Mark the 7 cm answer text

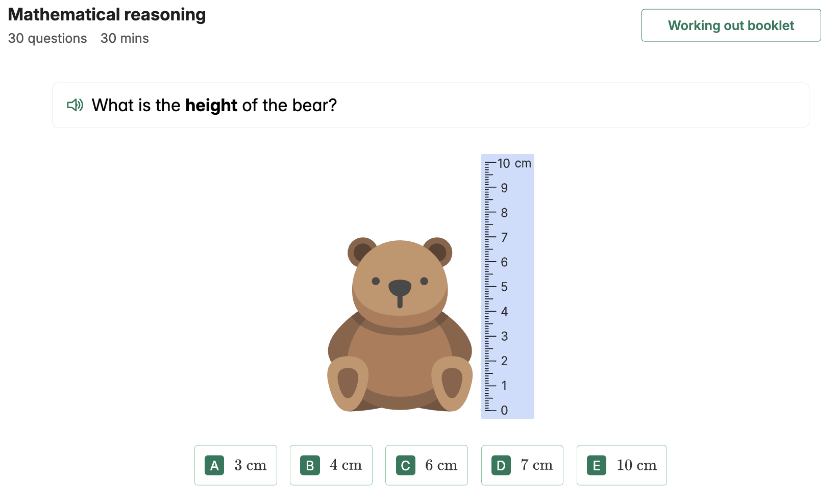[536, 465]
